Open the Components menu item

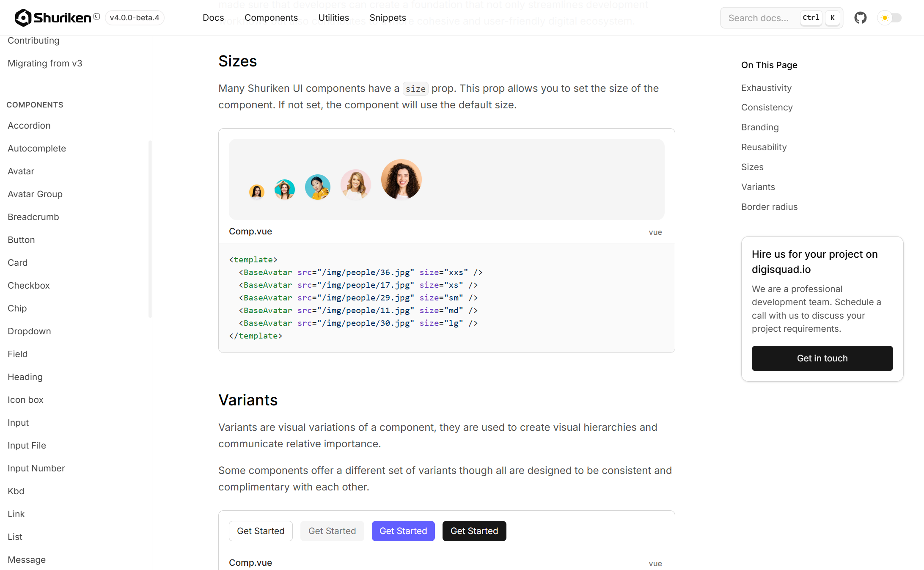click(271, 18)
